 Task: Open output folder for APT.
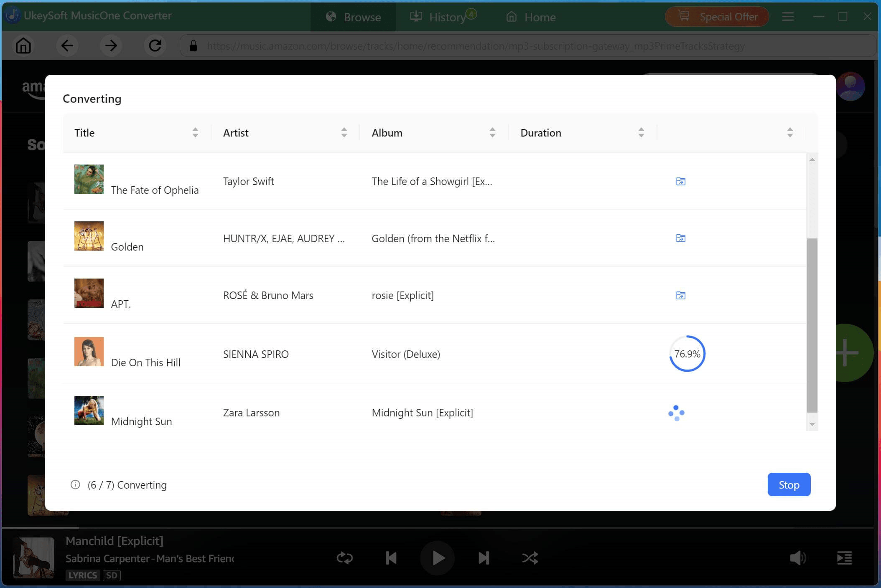point(680,295)
